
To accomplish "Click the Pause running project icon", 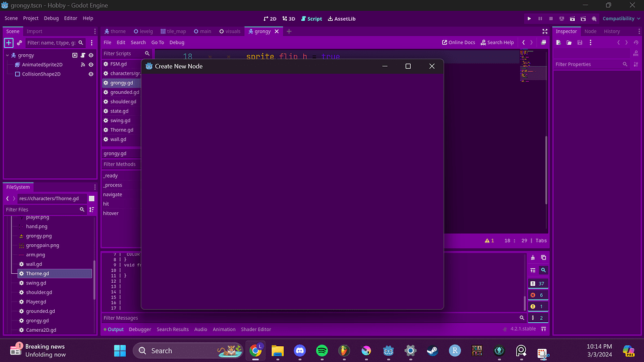I will coord(540,18).
